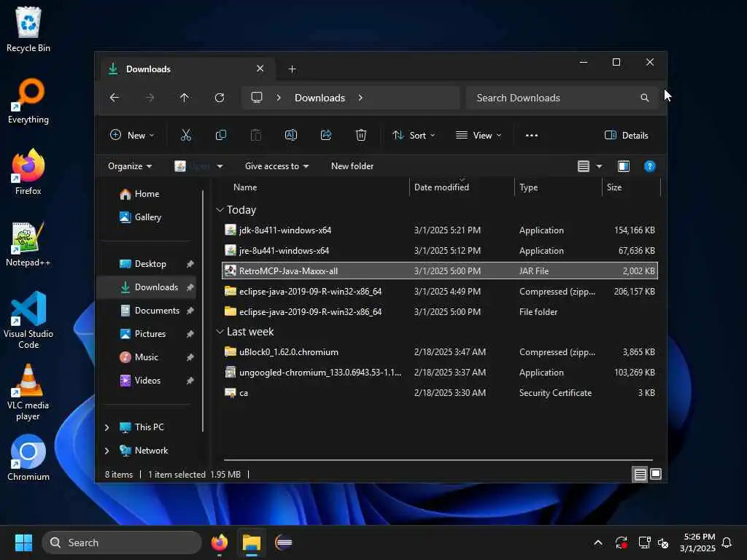
Task: Click the This PC monitor icon in address bar
Action: point(257,98)
